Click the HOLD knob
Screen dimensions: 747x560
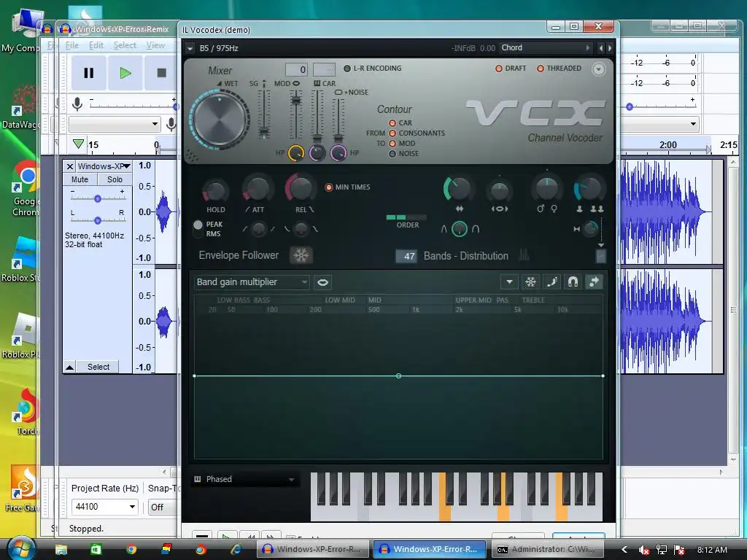[215, 190]
